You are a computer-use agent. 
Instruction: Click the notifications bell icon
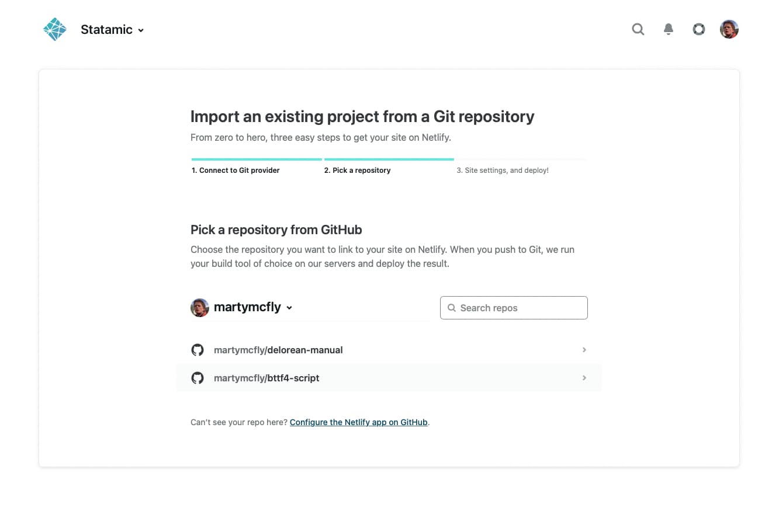[x=668, y=29]
